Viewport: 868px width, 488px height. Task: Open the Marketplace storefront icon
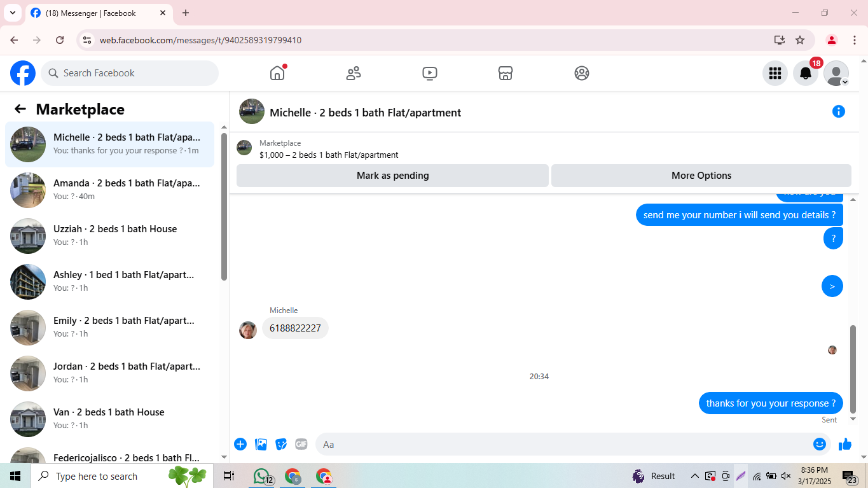coord(506,73)
